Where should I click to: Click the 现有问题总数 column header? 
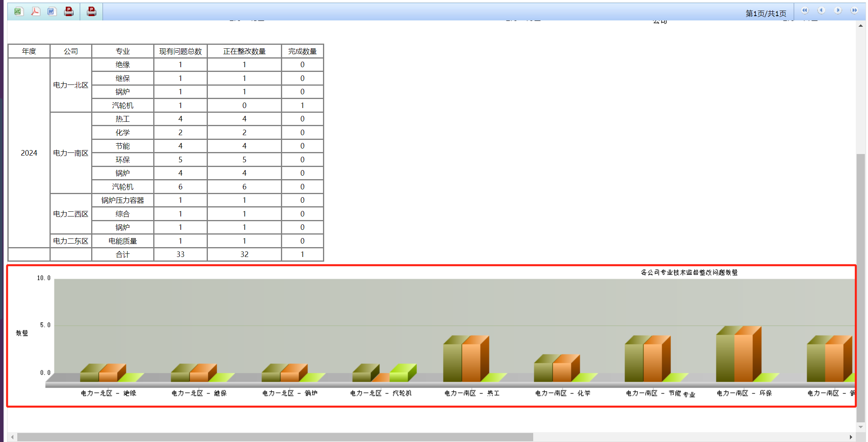180,51
